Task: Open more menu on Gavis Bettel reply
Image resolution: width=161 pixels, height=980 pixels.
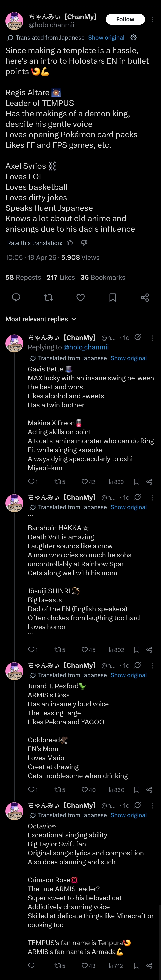Action: [152, 338]
